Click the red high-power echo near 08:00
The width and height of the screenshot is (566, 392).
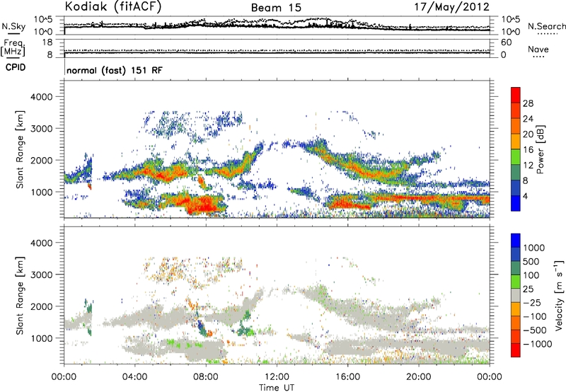click(x=204, y=204)
